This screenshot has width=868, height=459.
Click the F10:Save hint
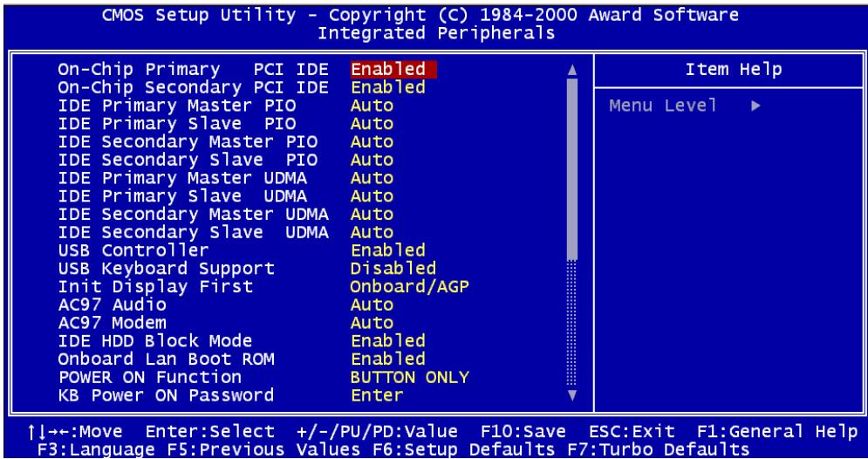click(x=523, y=431)
